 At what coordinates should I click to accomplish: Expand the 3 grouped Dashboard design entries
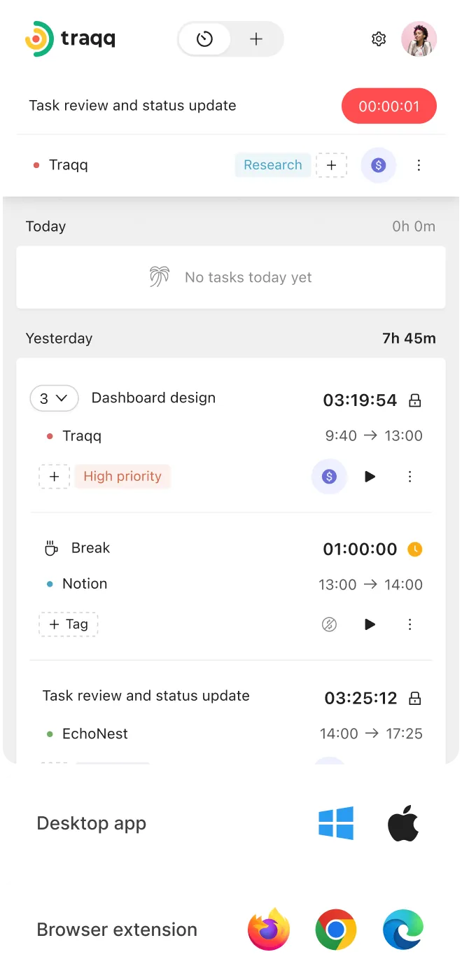point(54,398)
